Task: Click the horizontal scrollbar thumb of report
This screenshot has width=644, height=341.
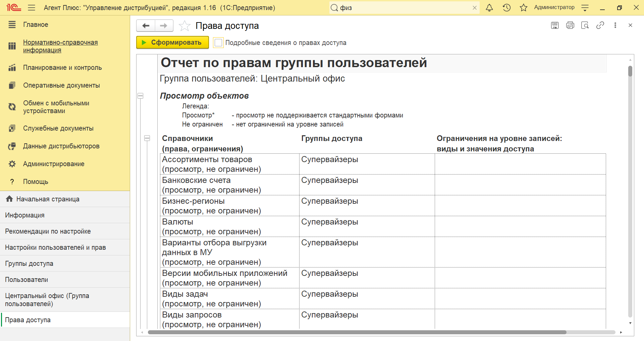Action: 357,332
